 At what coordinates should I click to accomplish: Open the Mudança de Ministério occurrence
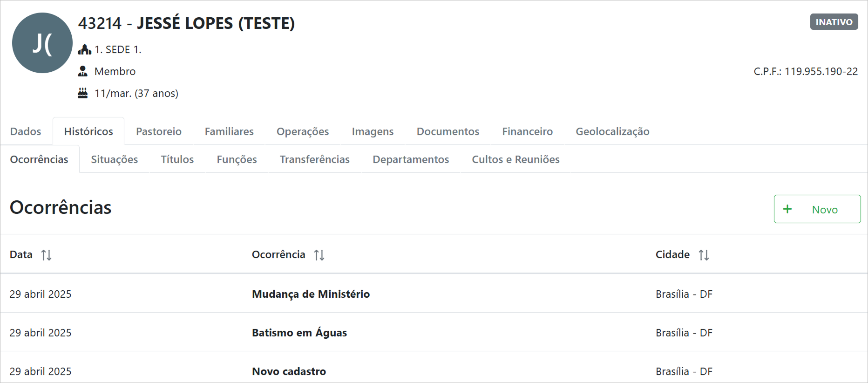[x=311, y=294]
